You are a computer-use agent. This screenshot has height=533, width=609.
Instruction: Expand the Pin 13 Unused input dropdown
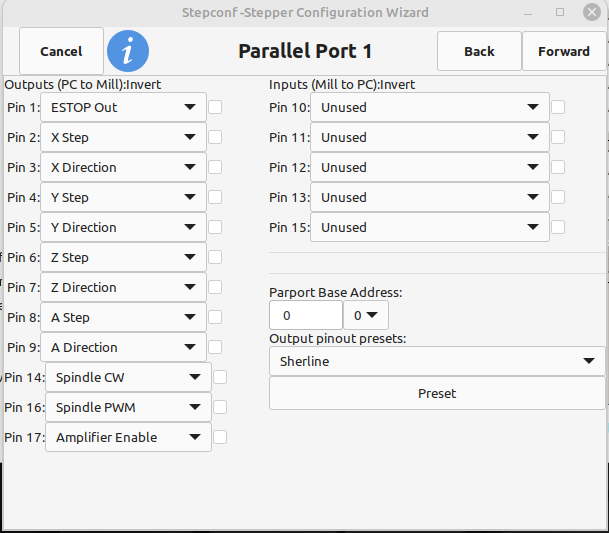[430, 197]
